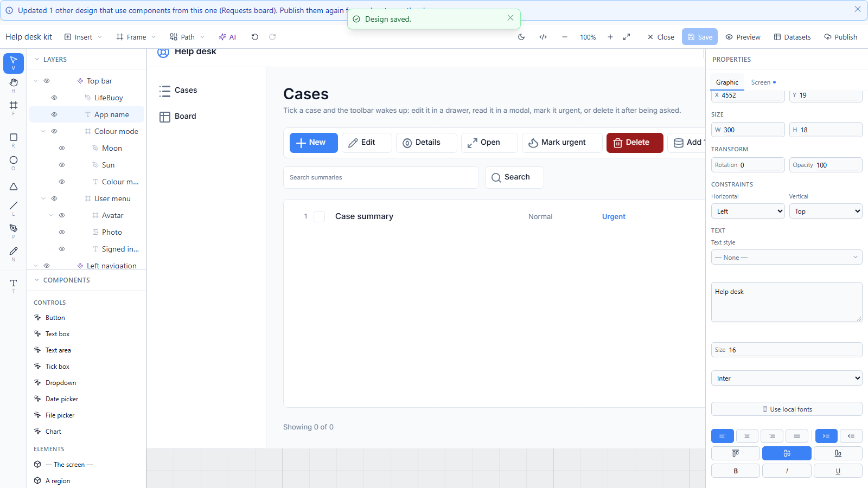Viewport: 868px width, 488px height.
Task: Click the Mark urgent button
Action: click(x=562, y=143)
